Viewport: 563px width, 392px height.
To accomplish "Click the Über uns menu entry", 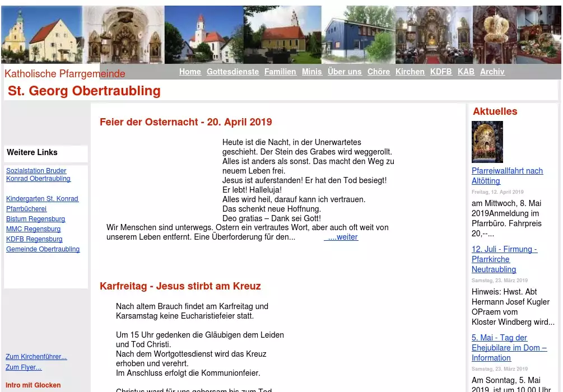I will 345,72.
